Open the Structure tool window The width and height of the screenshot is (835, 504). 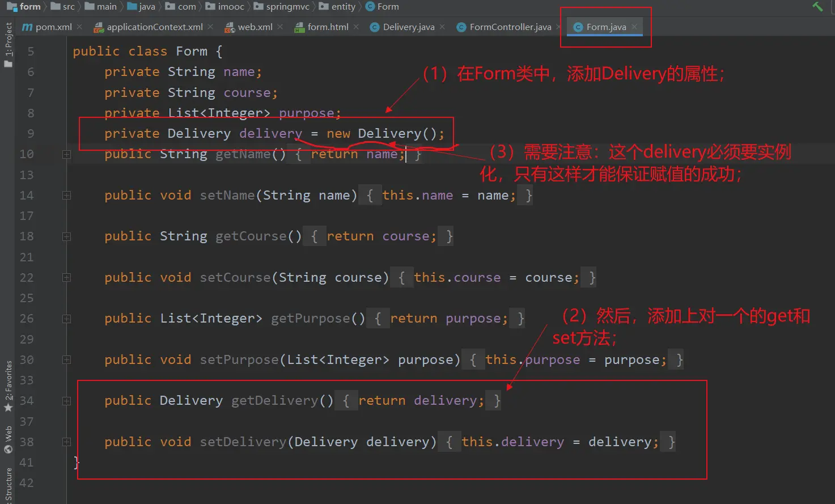click(x=8, y=485)
